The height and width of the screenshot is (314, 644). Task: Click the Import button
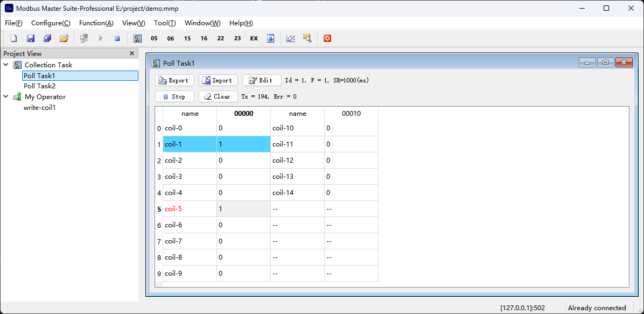click(218, 80)
